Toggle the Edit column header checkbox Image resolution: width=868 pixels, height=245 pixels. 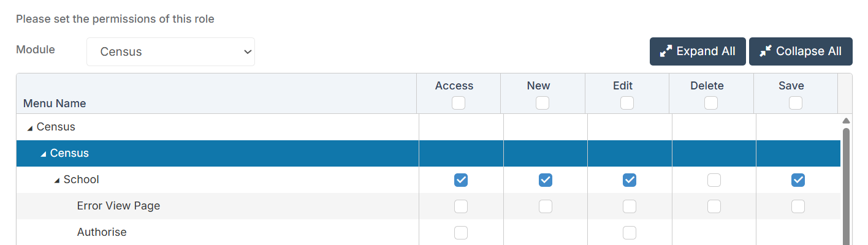point(626,104)
